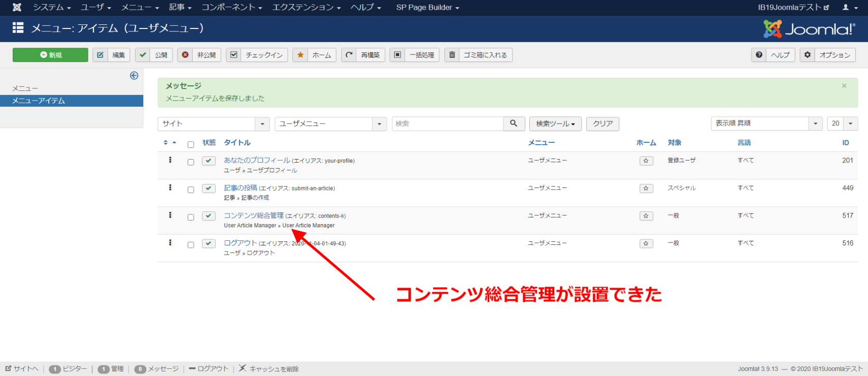
Task: Open the サイト client dropdown
Action: (x=214, y=123)
